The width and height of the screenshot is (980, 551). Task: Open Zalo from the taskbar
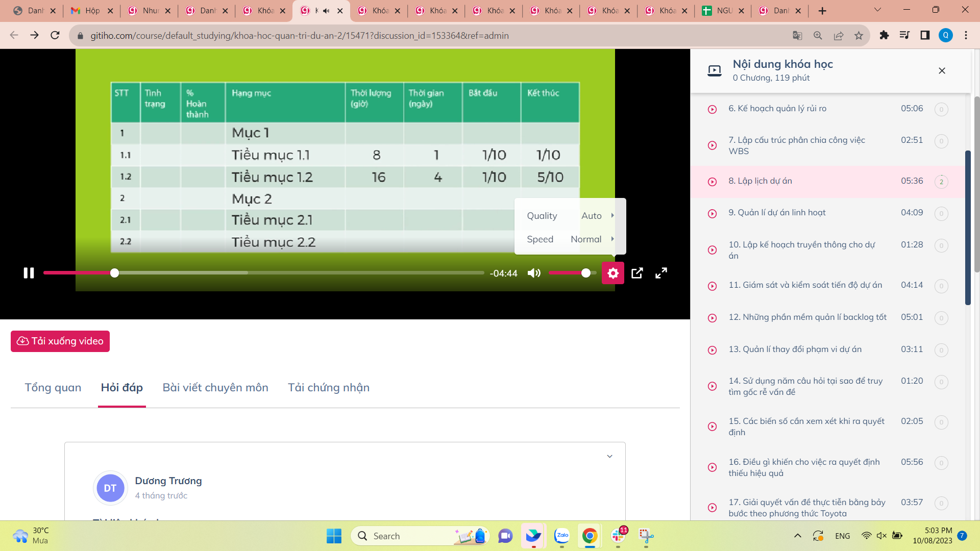point(561,536)
